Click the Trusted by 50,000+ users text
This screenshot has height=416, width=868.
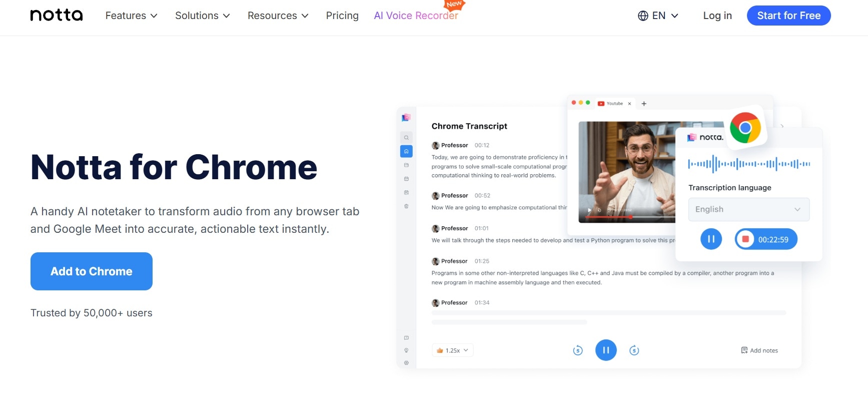(x=92, y=313)
